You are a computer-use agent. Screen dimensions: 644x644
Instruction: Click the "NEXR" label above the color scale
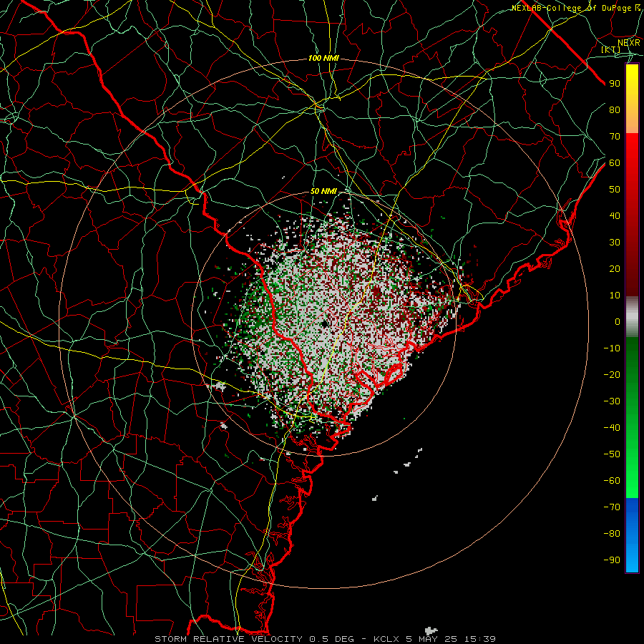[628, 43]
